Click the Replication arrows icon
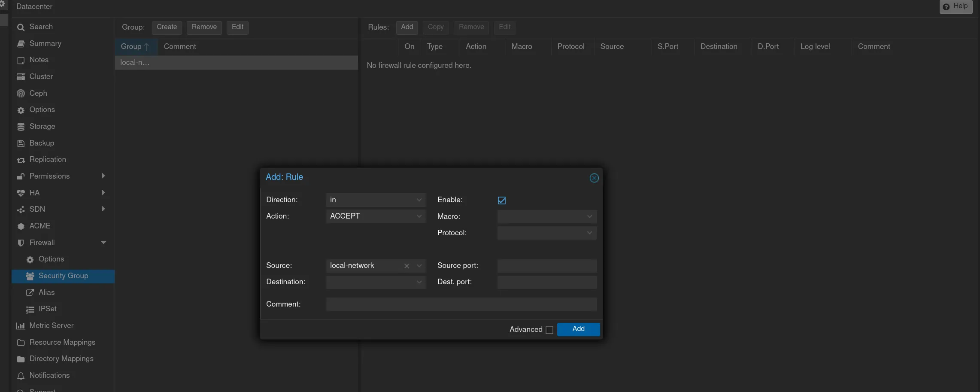 tap(21, 160)
